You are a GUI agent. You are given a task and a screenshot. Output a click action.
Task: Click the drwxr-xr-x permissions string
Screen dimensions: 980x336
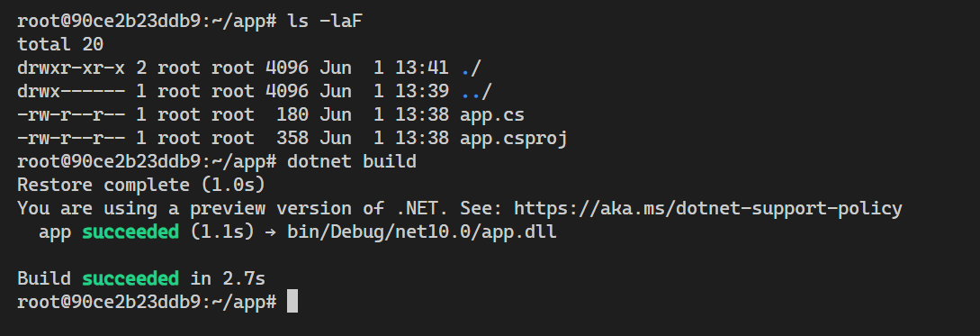click(71, 68)
